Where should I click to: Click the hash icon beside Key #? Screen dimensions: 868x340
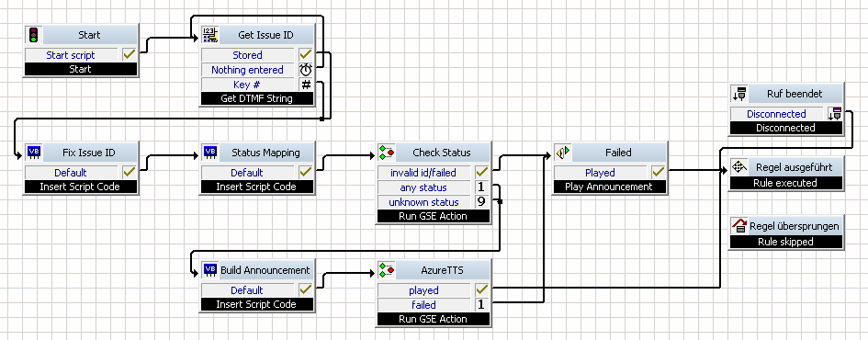(x=306, y=85)
